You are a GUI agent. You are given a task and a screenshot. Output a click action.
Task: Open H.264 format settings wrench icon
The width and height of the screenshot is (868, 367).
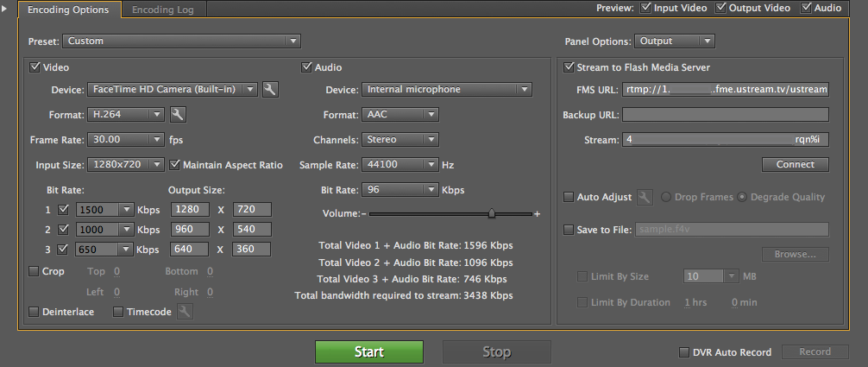(178, 115)
